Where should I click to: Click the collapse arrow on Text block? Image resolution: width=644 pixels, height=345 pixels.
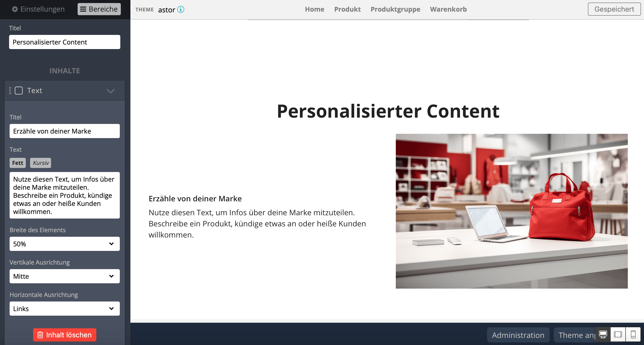click(111, 90)
